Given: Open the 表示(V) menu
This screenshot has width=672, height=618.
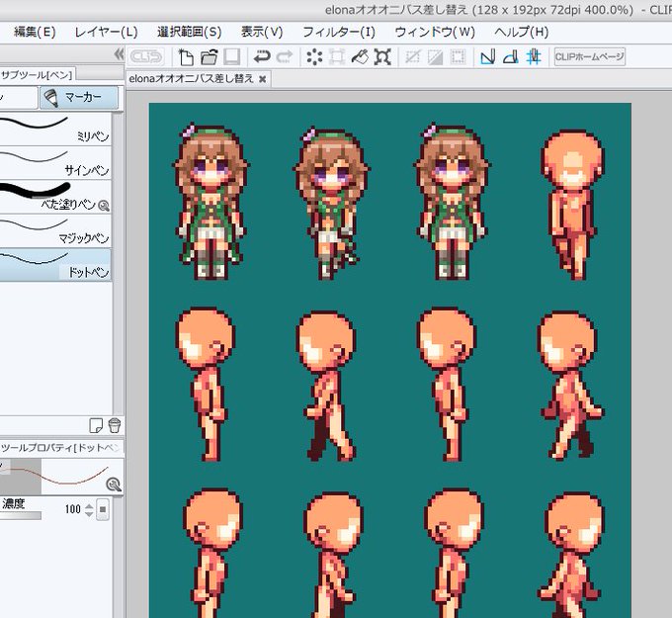Looking at the screenshot, I should 262,33.
